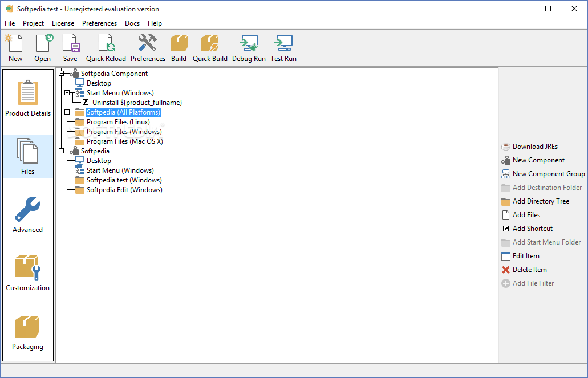588x378 pixels.
Task: Launch Debug Run from the toolbar
Action: 249,48
